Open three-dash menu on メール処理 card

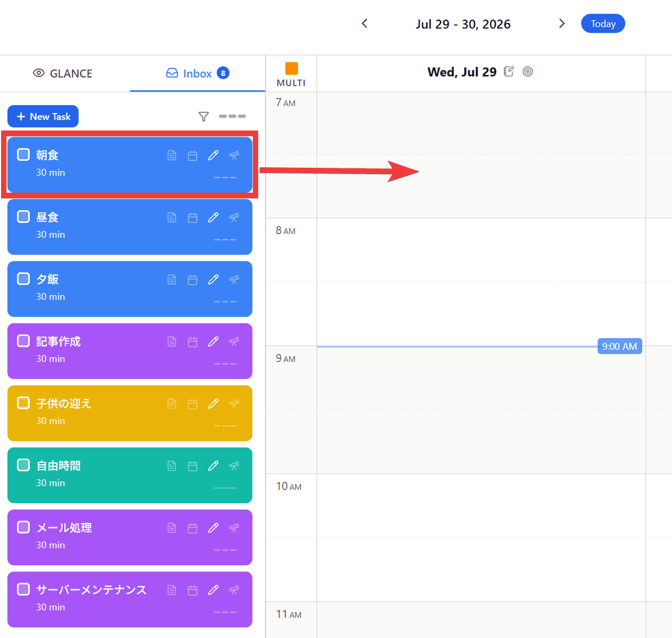click(225, 550)
